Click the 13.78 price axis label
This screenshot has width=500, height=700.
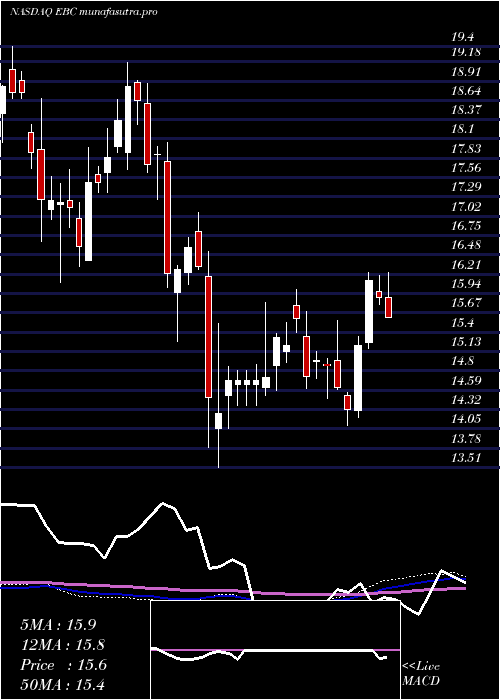tap(466, 438)
